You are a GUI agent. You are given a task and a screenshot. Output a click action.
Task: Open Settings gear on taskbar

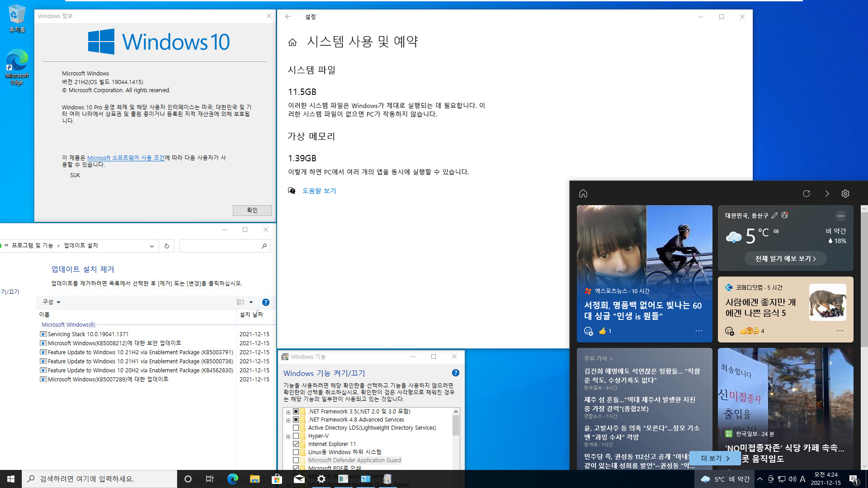pos(321,479)
